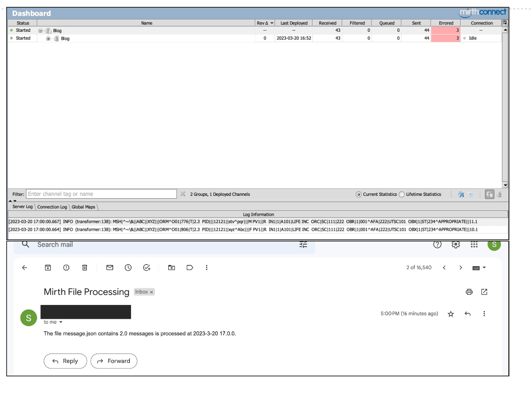Viewport: 532px width, 399px height.
Task: Select the Current Statistics radio button
Action: (359, 195)
